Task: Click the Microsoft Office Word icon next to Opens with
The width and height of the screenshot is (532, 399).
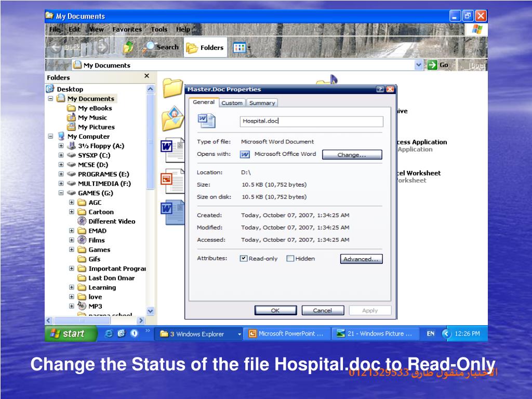Action: (x=245, y=154)
